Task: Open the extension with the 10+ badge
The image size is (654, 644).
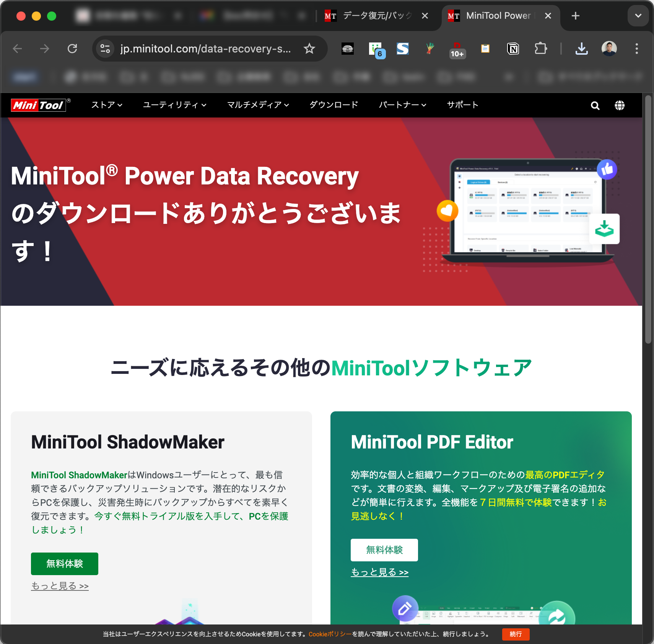Action: pos(457,50)
